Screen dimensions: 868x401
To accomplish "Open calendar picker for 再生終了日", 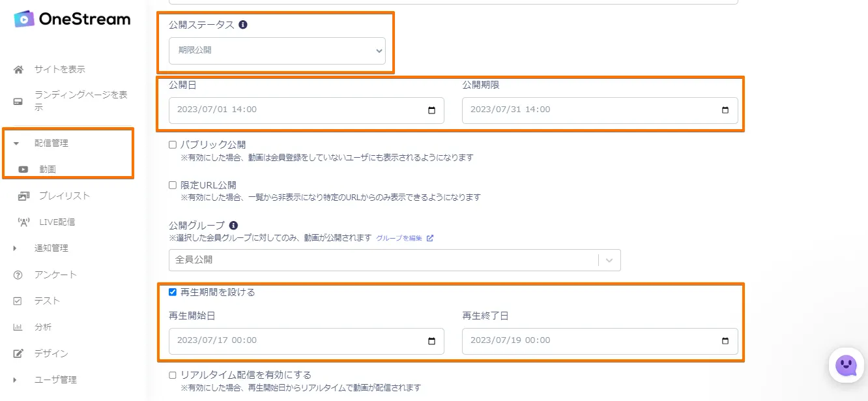I will tap(725, 341).
